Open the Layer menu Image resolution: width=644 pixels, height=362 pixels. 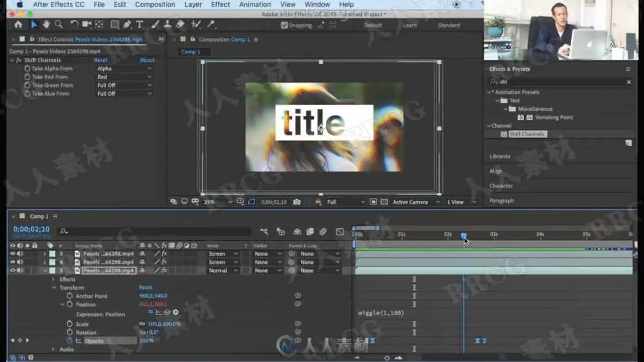(193, 4)
